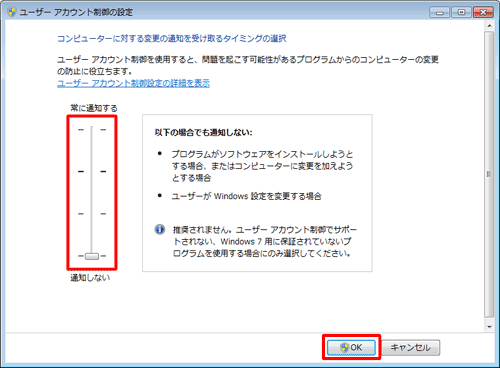Image resolution: width=500 pixels, height=368 pixels.
Task: Click the scrollbar up arrow
Action: pyautogui.click(x=489, y=26)
